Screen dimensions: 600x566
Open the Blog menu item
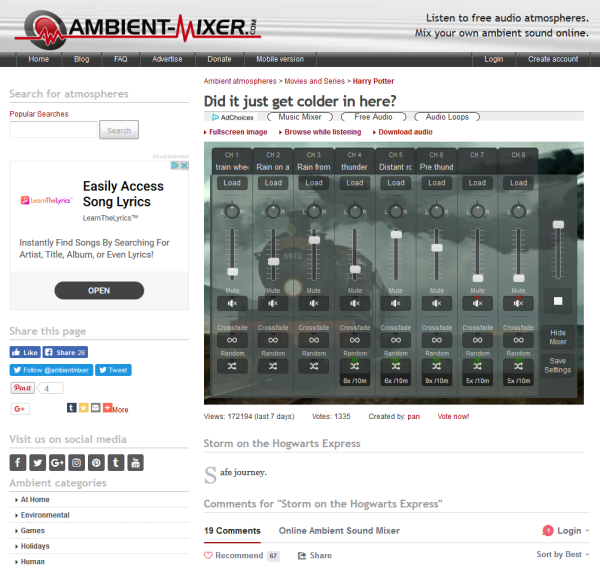[82, 59]
